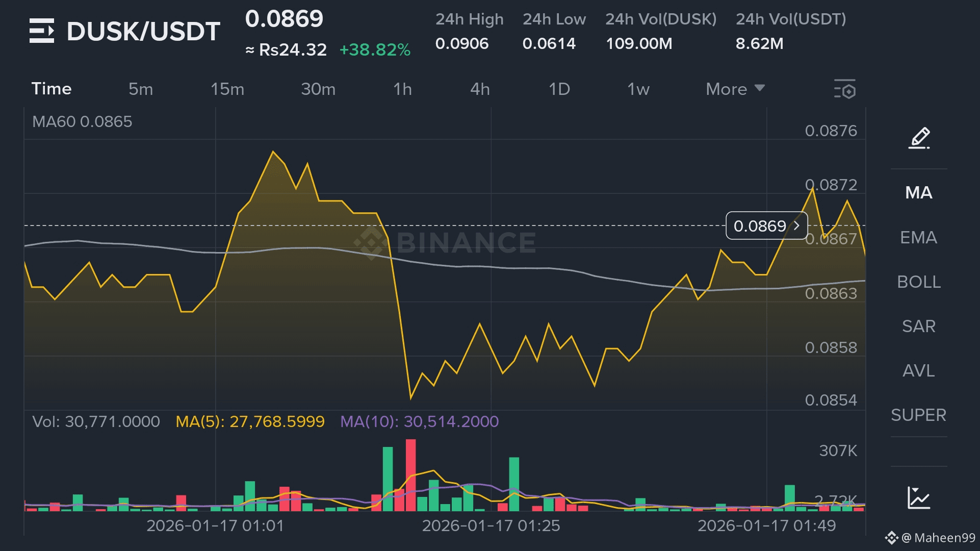
Task: Select the 1D timeframe tab
Action: pyautogui.click(x=559, y=89)
